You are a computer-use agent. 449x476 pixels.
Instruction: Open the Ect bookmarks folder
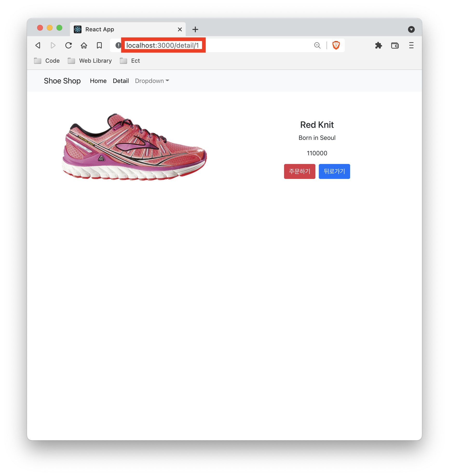point(130,61)
